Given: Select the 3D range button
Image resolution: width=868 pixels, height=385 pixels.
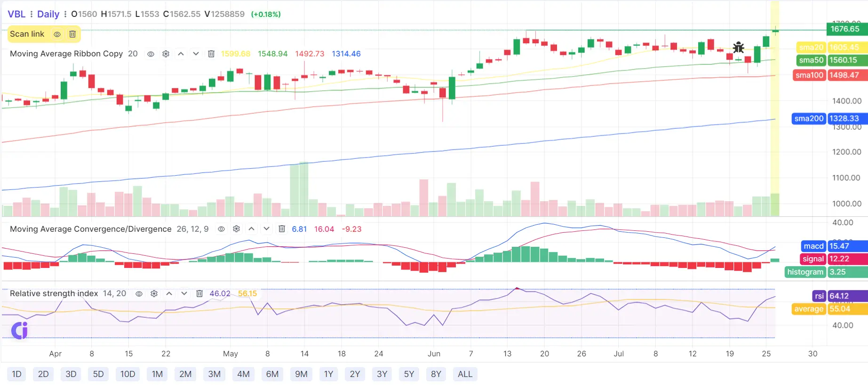Looking at the screenshot, I should pyautogui.click(x=71, y=374).
